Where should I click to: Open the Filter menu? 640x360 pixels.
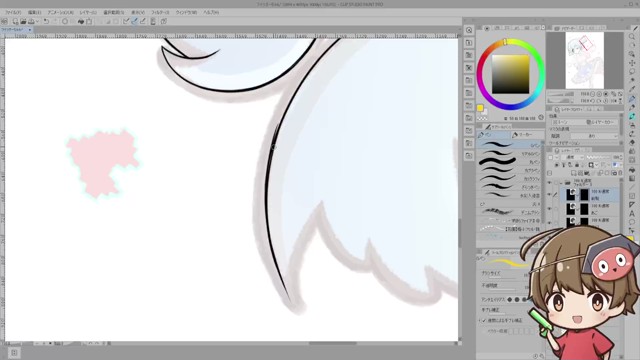pyautogui.click(x=160, y=13)
